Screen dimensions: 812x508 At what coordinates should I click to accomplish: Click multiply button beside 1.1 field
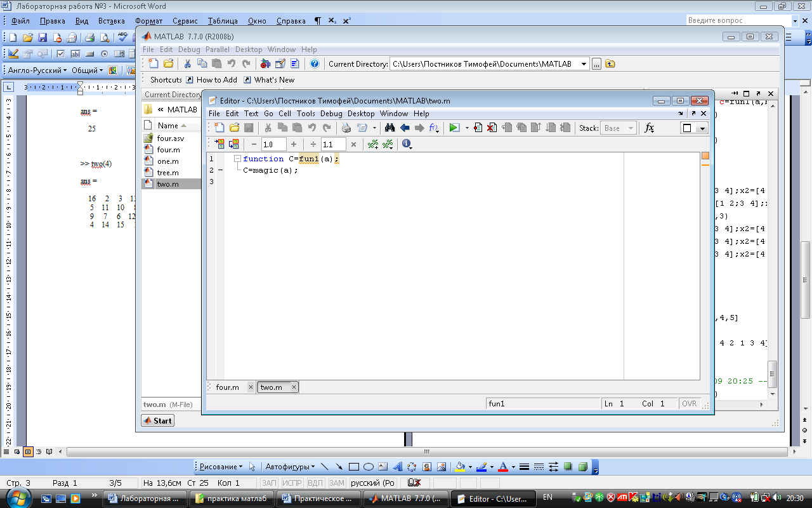(353, 144)
